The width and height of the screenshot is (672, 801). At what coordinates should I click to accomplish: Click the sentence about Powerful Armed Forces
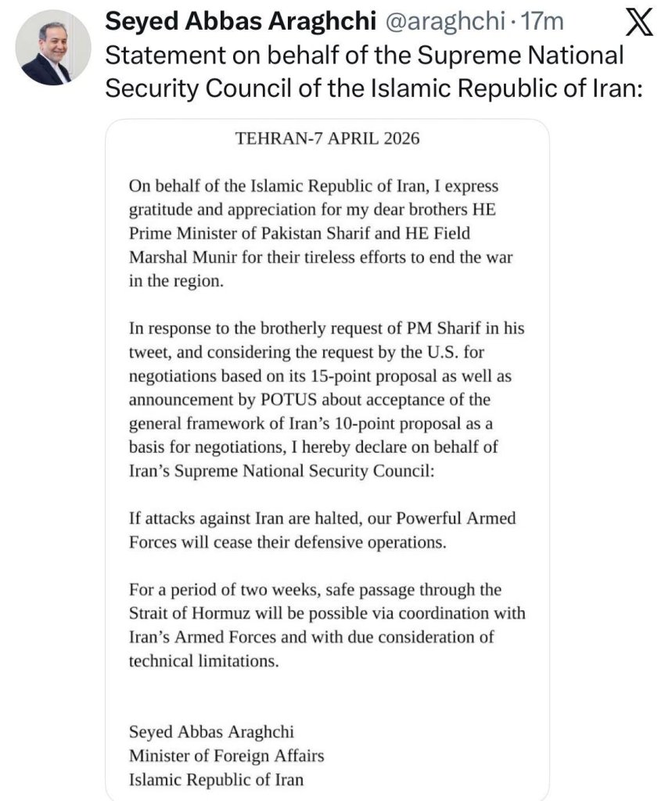click(322, 528)
